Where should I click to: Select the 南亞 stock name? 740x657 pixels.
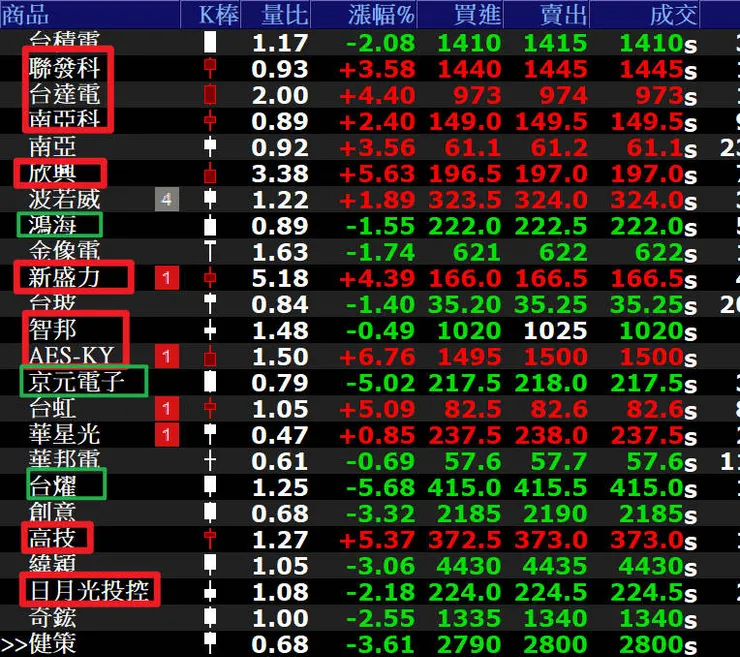52,147
